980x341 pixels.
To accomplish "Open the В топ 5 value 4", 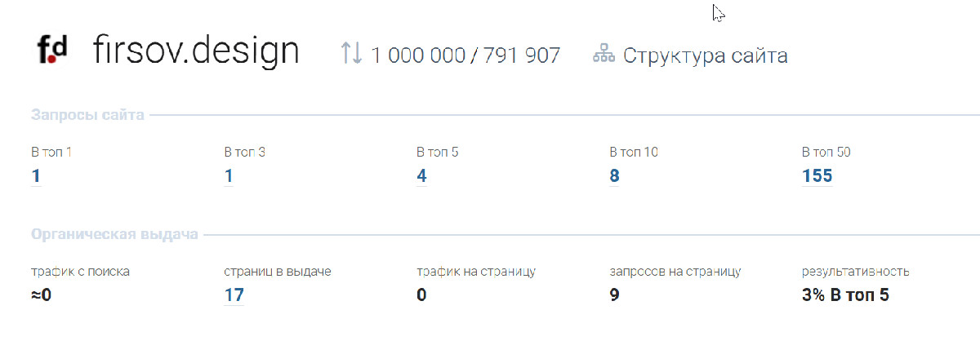I will click(421, 175).
